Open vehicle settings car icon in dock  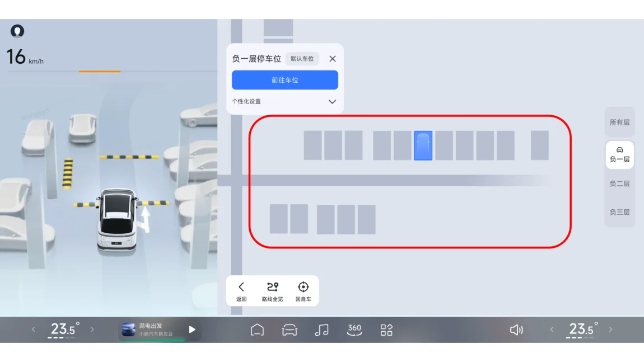290,330
